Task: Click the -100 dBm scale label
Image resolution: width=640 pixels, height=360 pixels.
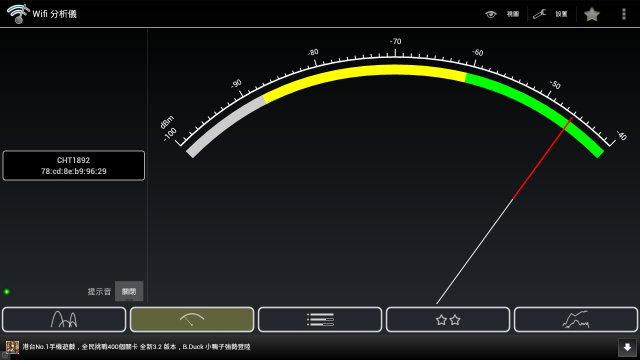Action: [x=169, y=134]
